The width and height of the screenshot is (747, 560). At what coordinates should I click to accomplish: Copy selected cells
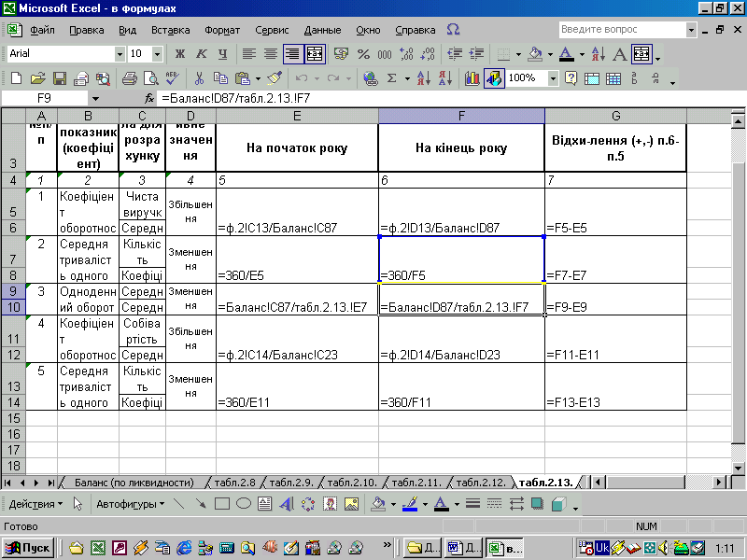click(x=220, y=78)
